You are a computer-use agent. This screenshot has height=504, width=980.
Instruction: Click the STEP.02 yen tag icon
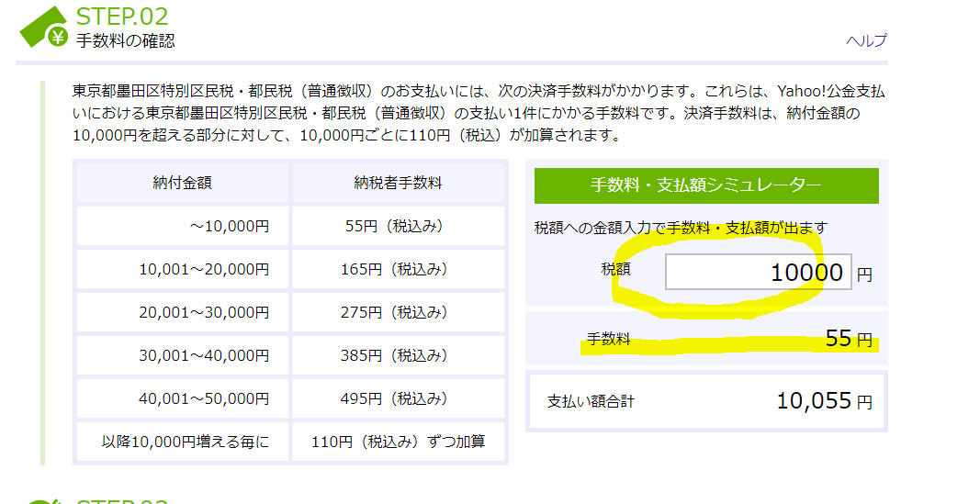tap(44, 27)
